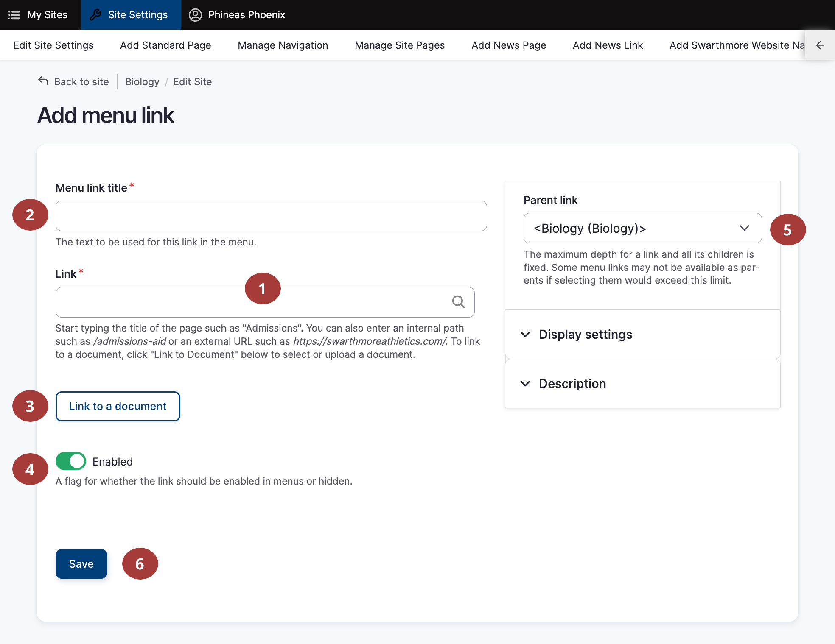This screenshot has width=835, height=644.
Task: Click the Save button
Action: 81,564
